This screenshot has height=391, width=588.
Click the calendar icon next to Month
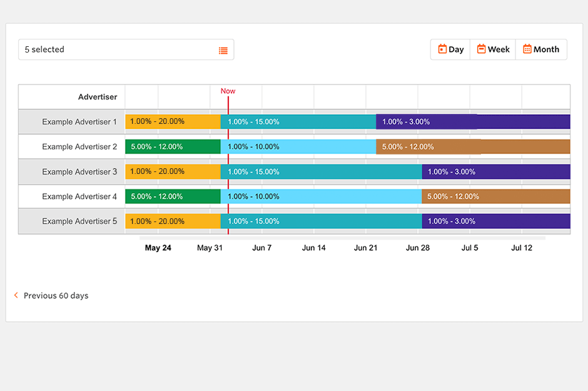pos(527,49)
